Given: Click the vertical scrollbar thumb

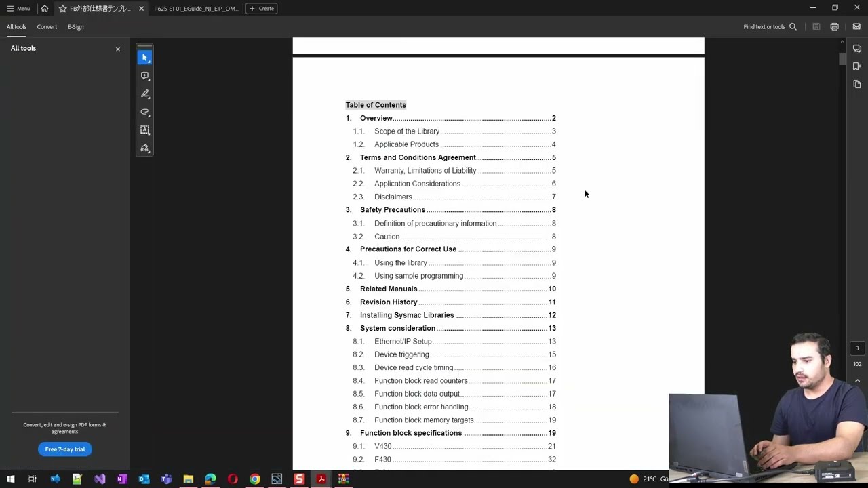Looking at the screenshot, I should tap(842, 59).
